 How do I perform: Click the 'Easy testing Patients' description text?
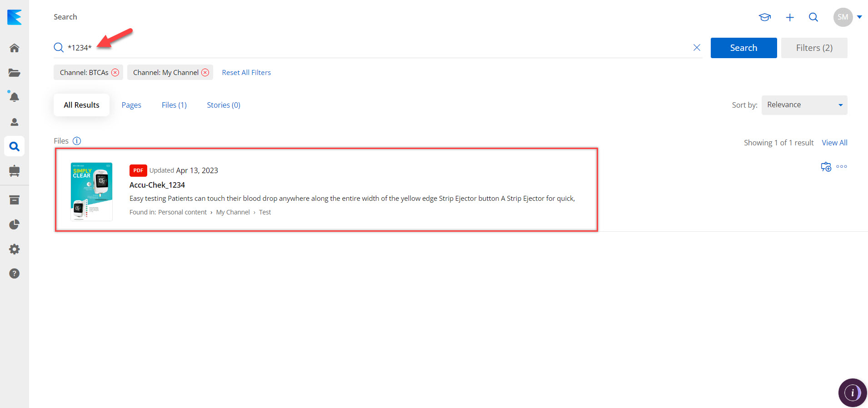tap(352, 199)
